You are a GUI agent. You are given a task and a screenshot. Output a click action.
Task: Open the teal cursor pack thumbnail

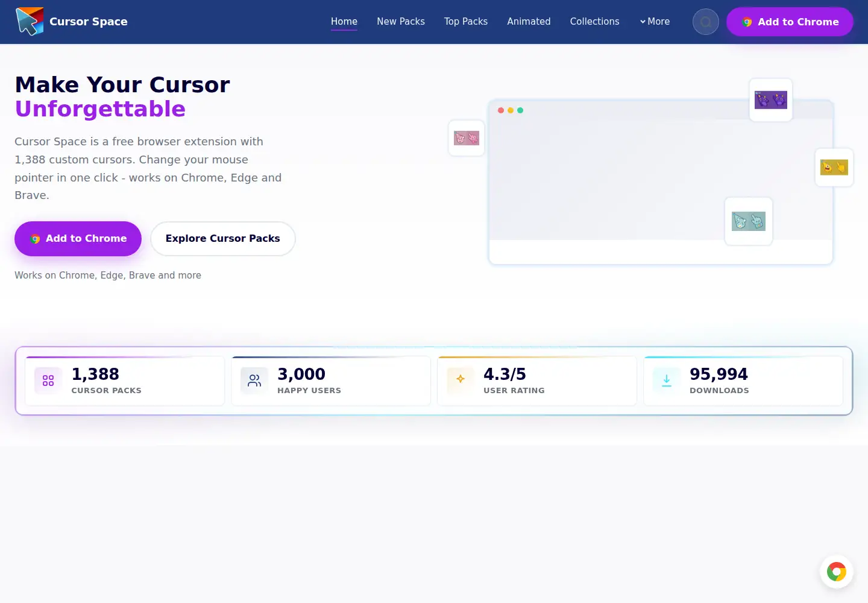(749, 221)
